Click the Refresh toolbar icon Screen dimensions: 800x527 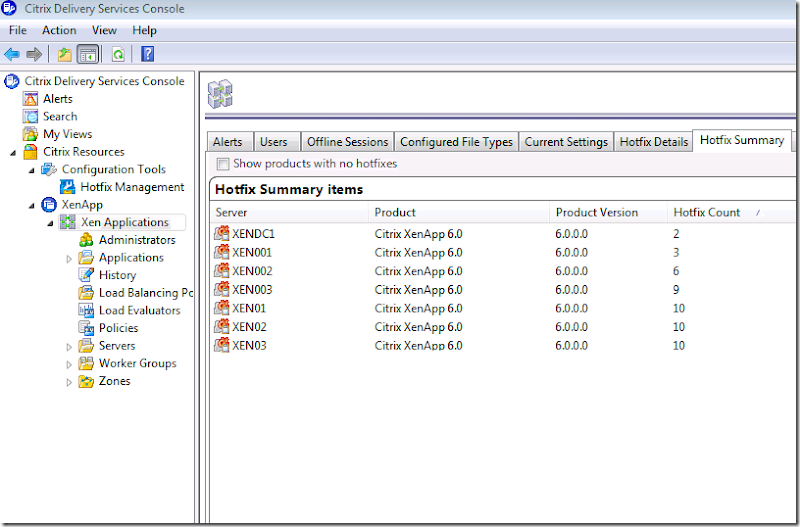[x=118, y=54]
